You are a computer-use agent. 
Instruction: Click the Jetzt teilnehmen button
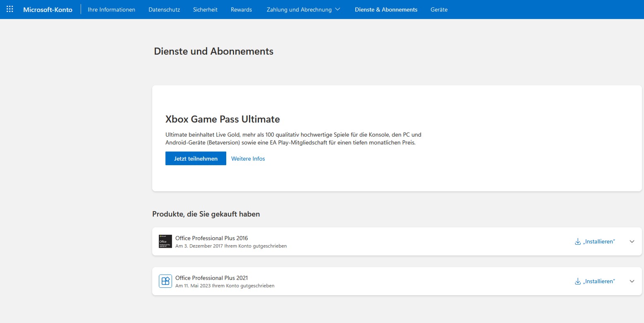(196, 159)
